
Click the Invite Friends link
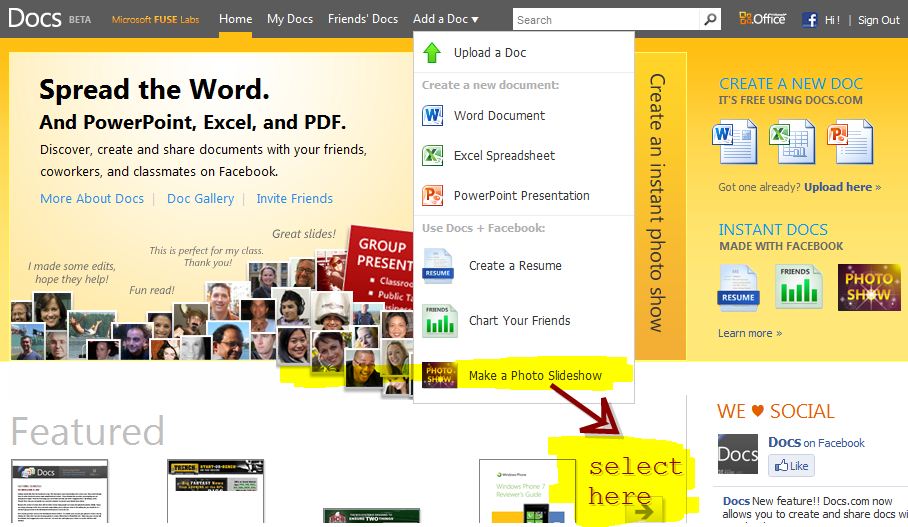[x=294, y=199]
